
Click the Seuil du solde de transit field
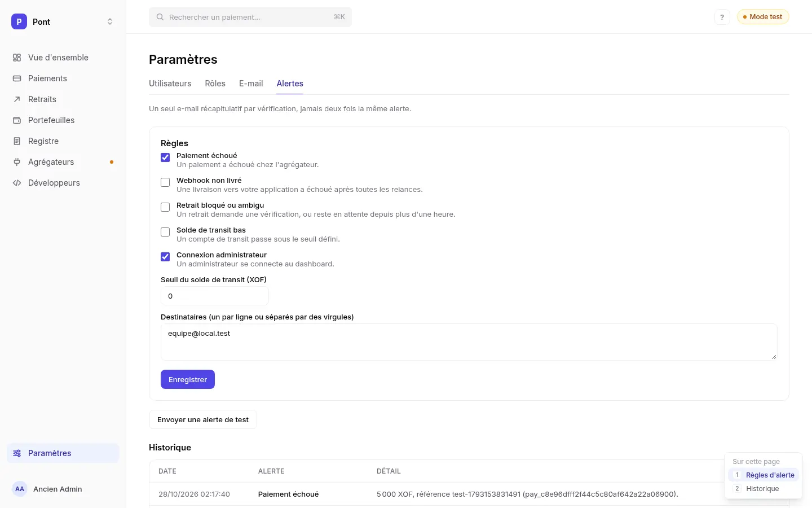click(215, 296)
